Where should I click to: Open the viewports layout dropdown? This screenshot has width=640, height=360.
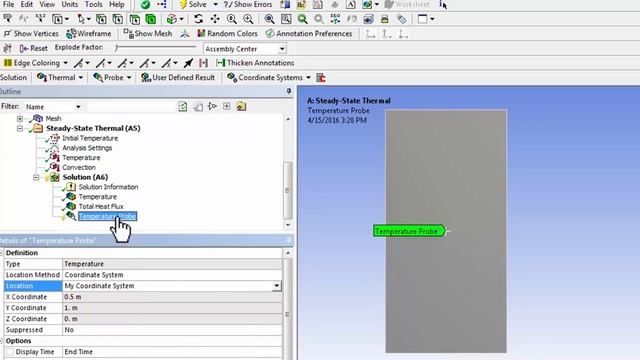coord(432,19)
